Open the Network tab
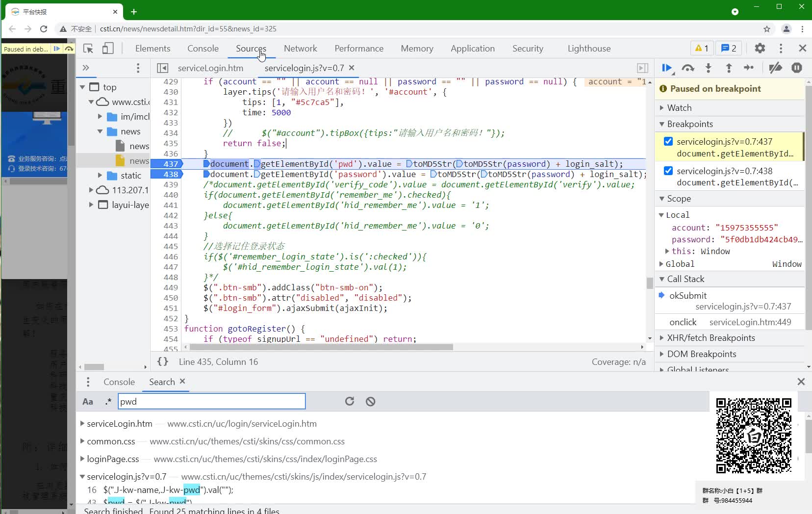Viewport: 812px width, 514px height. click(301, 48)
